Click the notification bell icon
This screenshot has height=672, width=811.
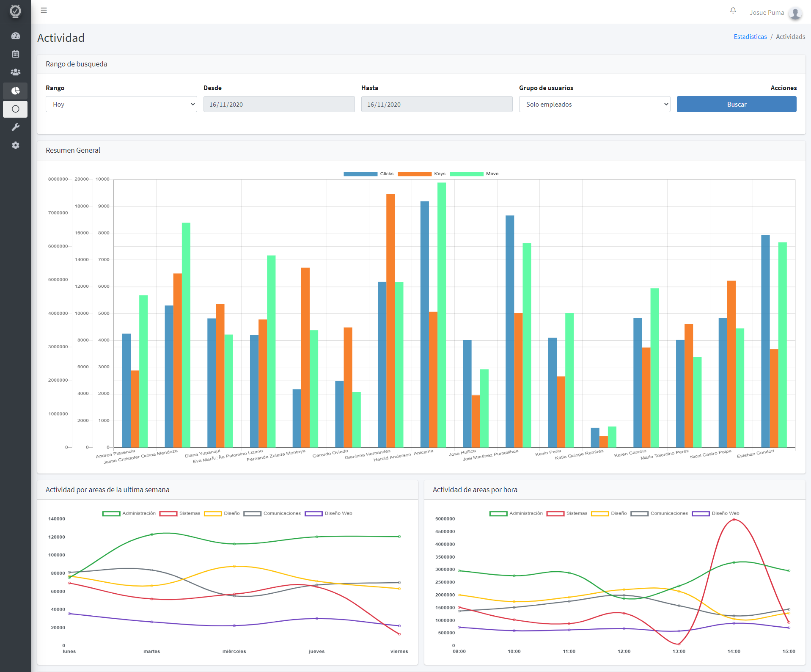pyautogui.click(x=733, y=11)
